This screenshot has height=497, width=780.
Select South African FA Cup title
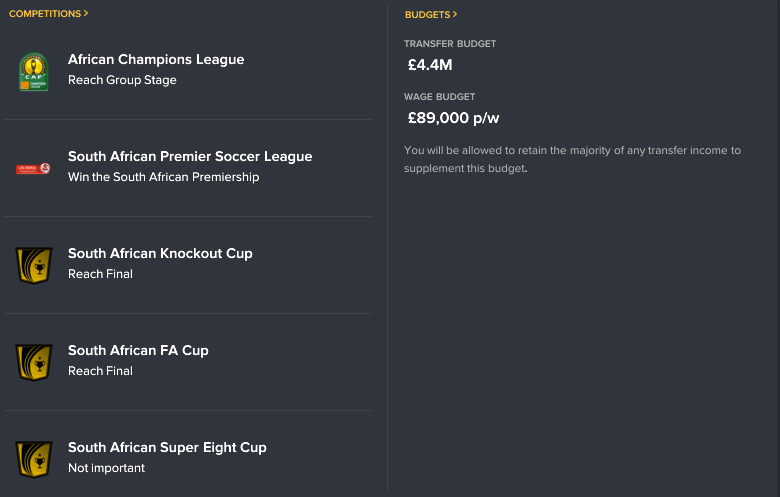[138, 350]
